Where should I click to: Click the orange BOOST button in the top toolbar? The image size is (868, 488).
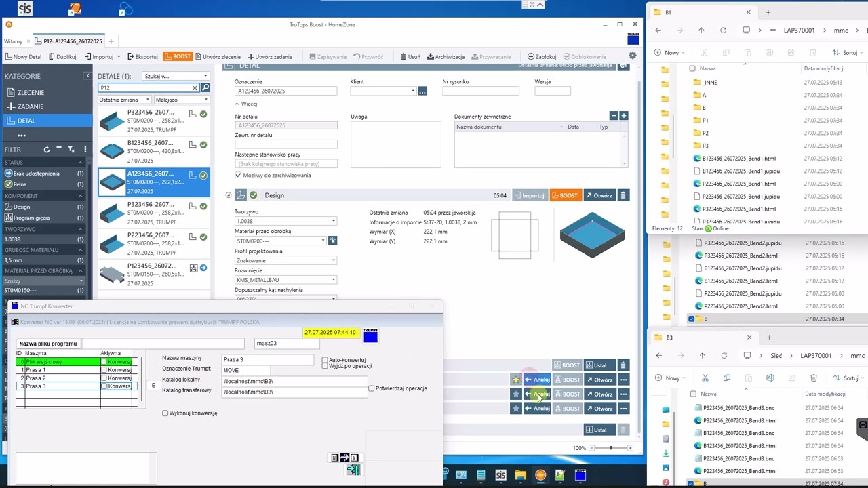[x=178, y=56]
